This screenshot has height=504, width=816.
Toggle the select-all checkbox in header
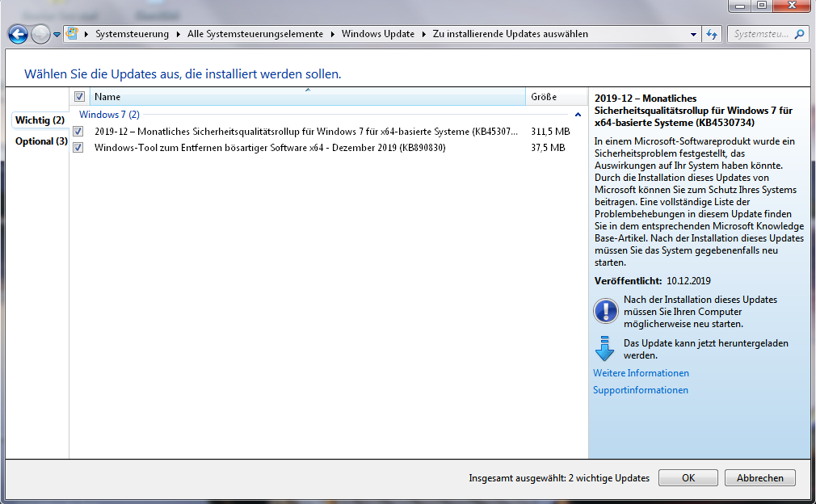pos(79,97)
